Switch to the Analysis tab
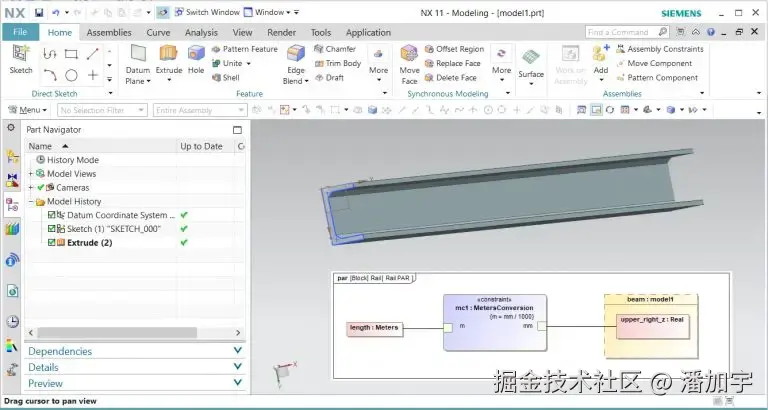The image size is (768, 410). 201,33
